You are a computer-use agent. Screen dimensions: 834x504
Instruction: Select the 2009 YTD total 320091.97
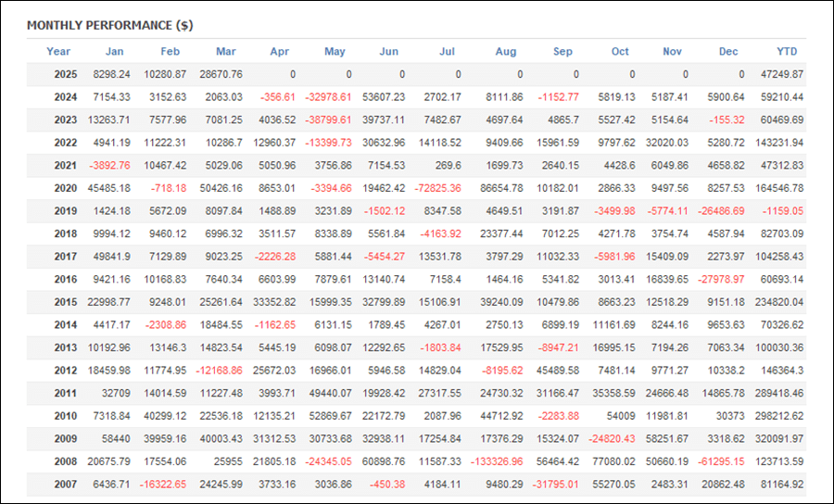pyautogui.click(x=779, y=438)
